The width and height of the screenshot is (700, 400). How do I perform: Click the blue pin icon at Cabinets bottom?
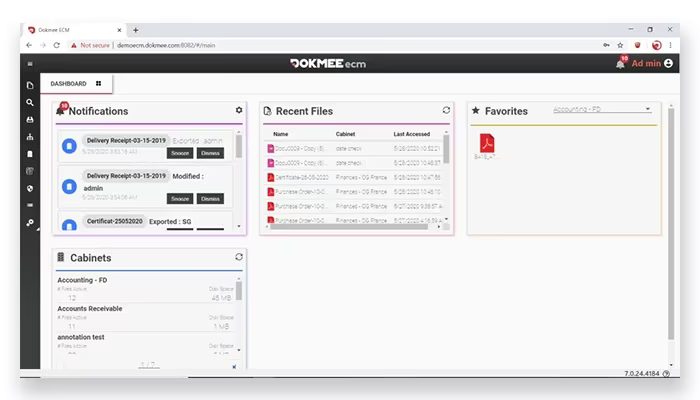(234, 367)
